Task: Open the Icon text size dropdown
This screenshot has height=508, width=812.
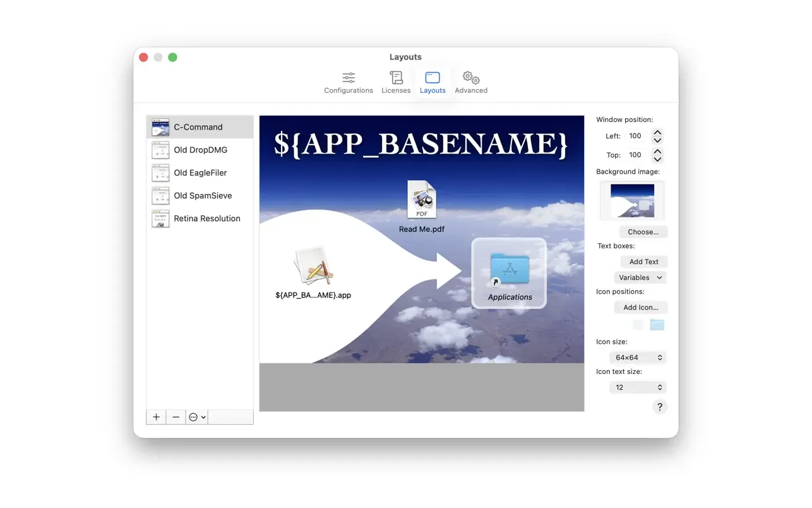Action: click(x=638, y=387)
